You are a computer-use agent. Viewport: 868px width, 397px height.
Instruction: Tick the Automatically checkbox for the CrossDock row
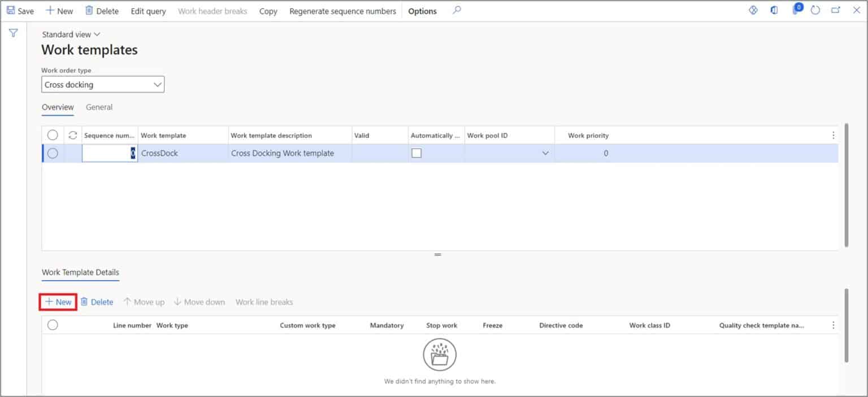click(416, 153)
